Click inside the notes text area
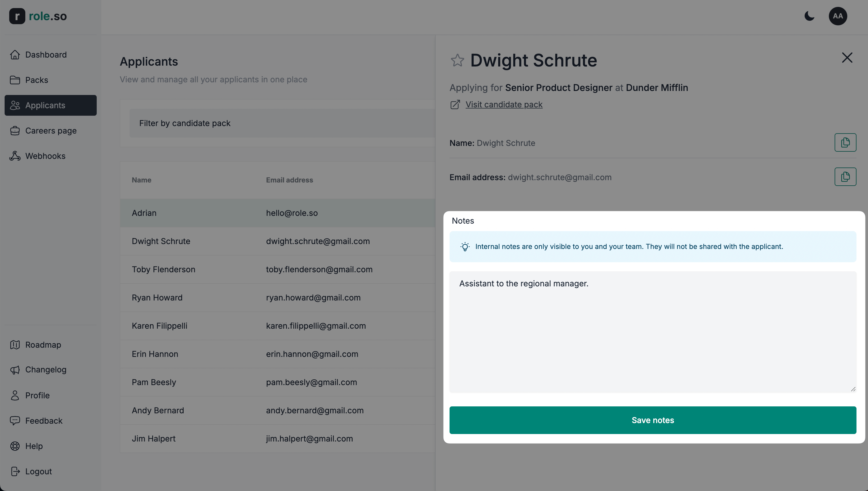This screenshot has height=491, width=868. pyautogui.click(x=652, y=332)
